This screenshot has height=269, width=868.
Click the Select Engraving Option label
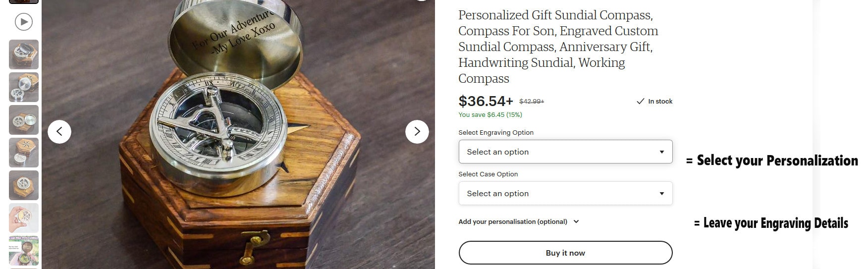pyautogui.click(x=496, y=132)
